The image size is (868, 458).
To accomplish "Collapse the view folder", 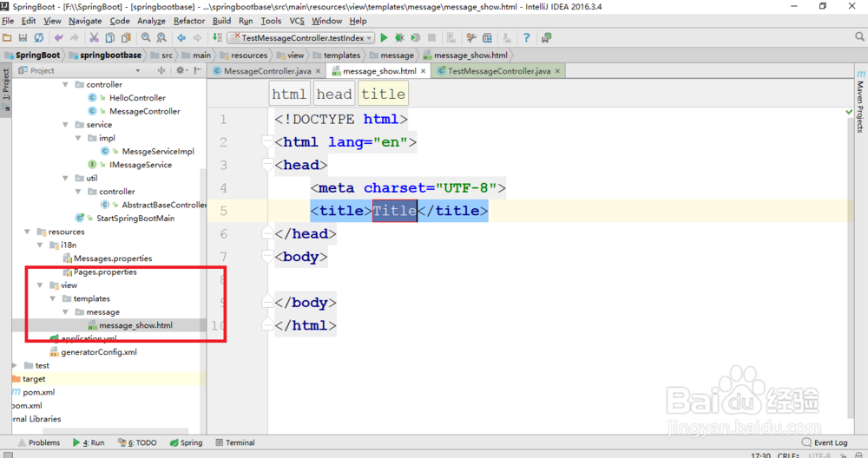I will (x=40, y=285).
